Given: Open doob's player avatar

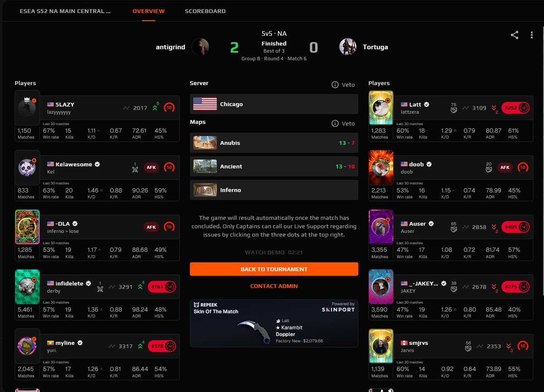Looking at the screenshot, I should (381, 168).
